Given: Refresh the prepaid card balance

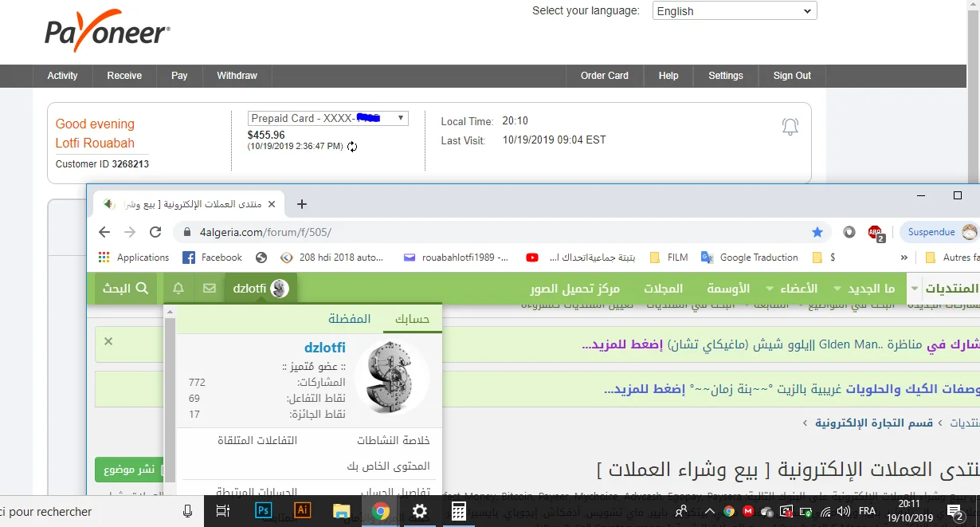Looking at the screenshot, I should pos(352,147).
